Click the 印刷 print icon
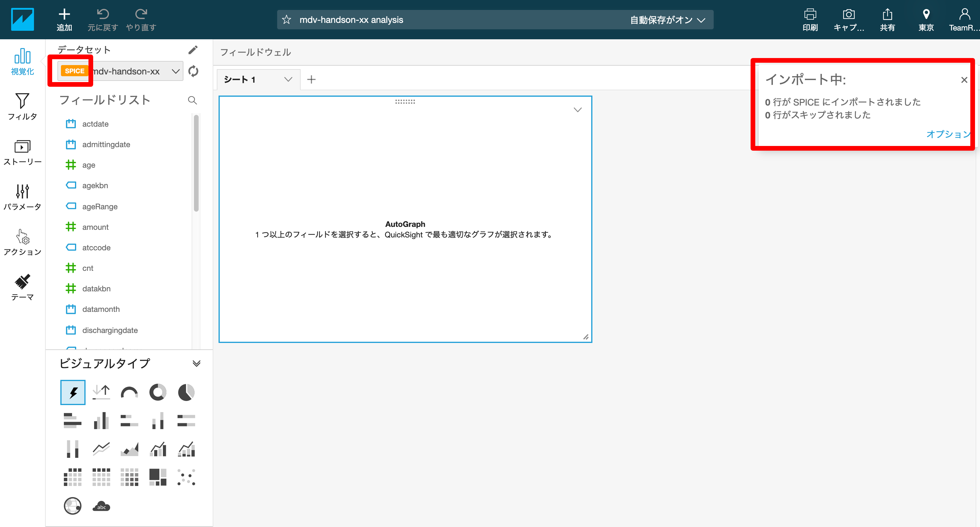This screenshot has height=527, width=980. (x=810, y=14)
